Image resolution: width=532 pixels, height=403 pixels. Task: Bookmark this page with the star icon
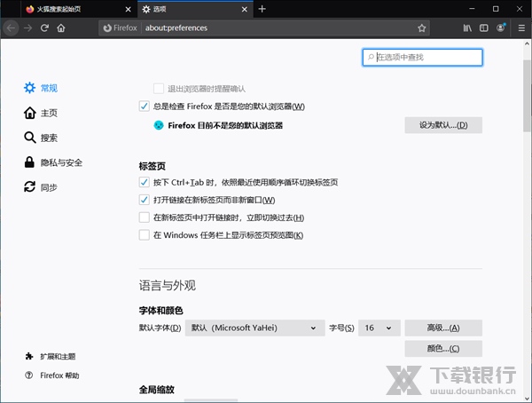[422, 28]
